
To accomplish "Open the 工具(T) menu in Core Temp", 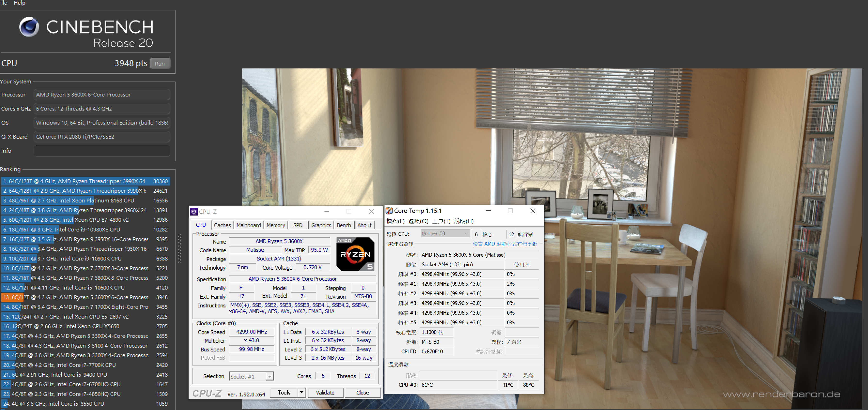I will point(441,221).
